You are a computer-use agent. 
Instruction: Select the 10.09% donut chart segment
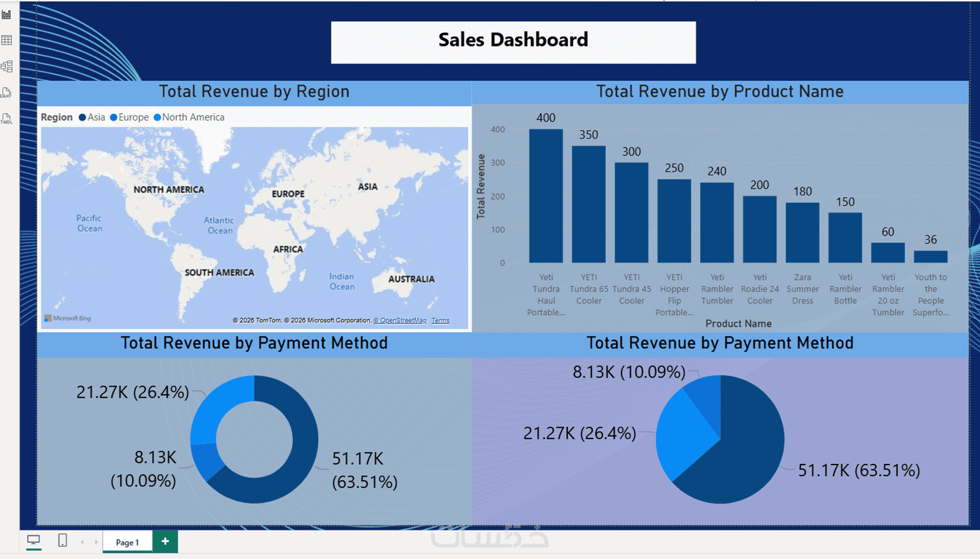tap(208, 461)
